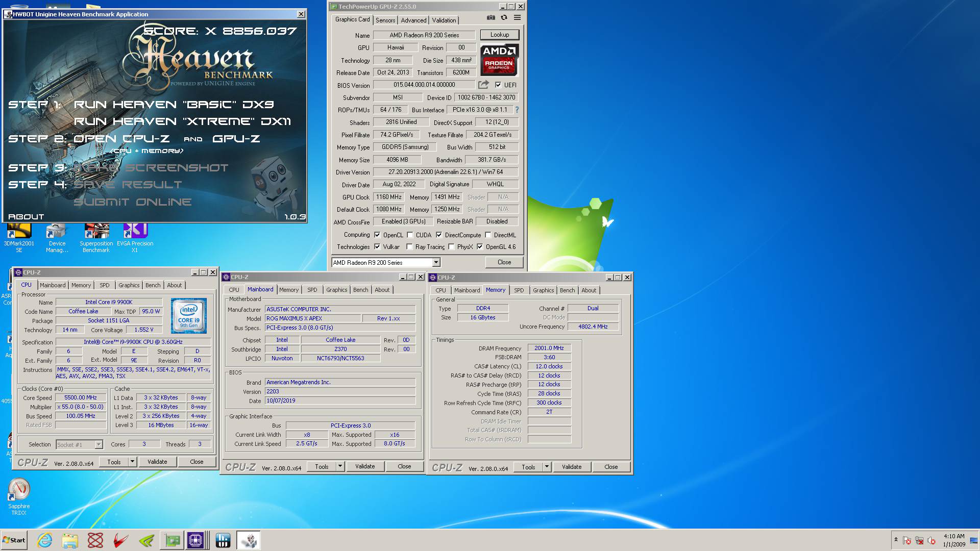Screen dimensions: 980x551
Task: Click Tools button in CPU-Z Memory window
Action: (528, 467)
